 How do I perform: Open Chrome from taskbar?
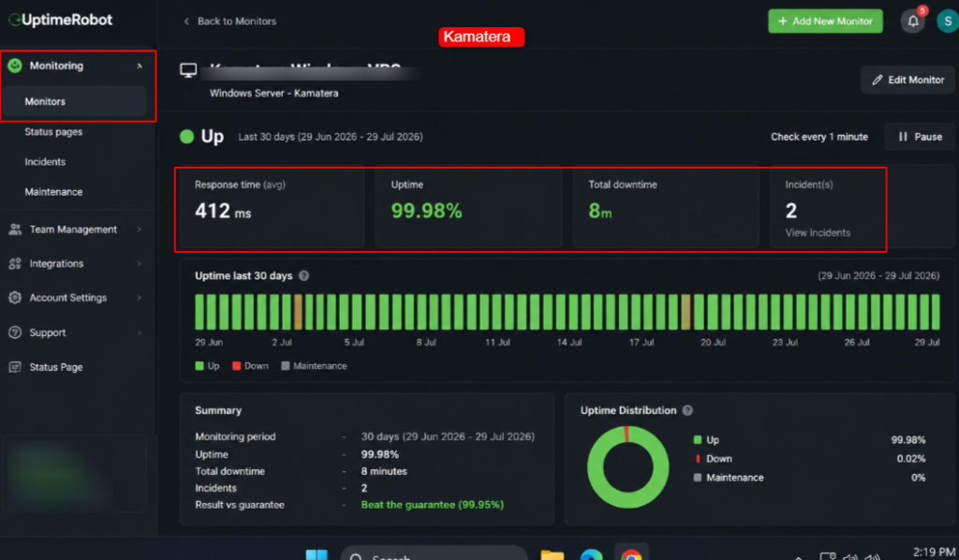click(x=631, y=554)
